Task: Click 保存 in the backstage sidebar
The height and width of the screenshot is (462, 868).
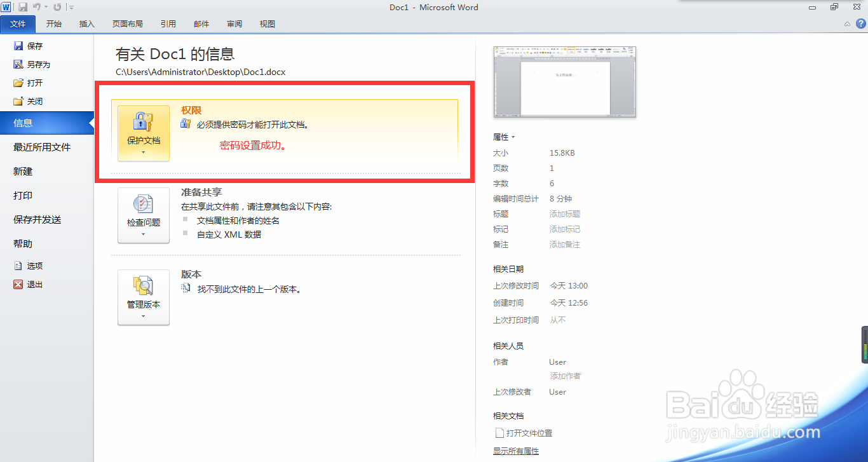Action: (x=28, y=46)
